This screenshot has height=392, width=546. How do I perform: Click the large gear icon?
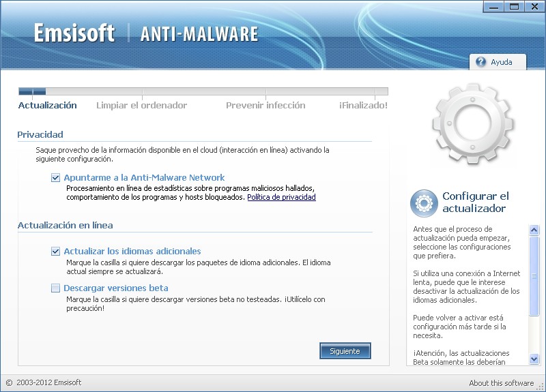click(x=472, y=123)
